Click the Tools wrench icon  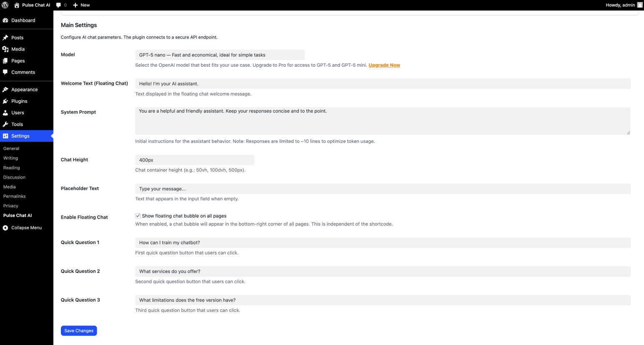tap(5, 124)
